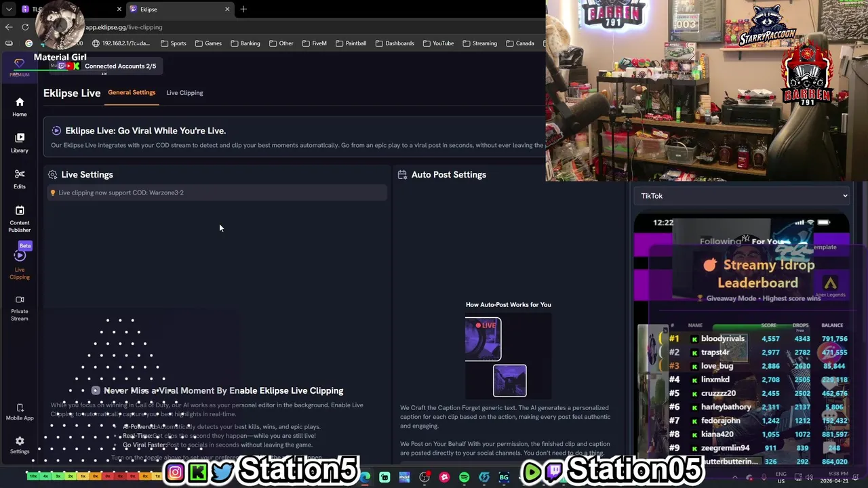Open Content Publisher from the sidebar
The image size is (868, 488).
coord(20,219)
